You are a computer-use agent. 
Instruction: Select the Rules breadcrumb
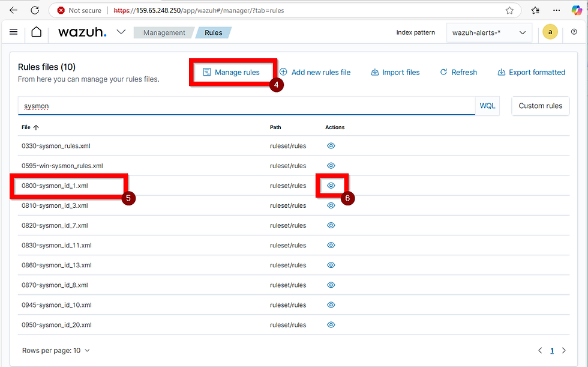point(214,32)
